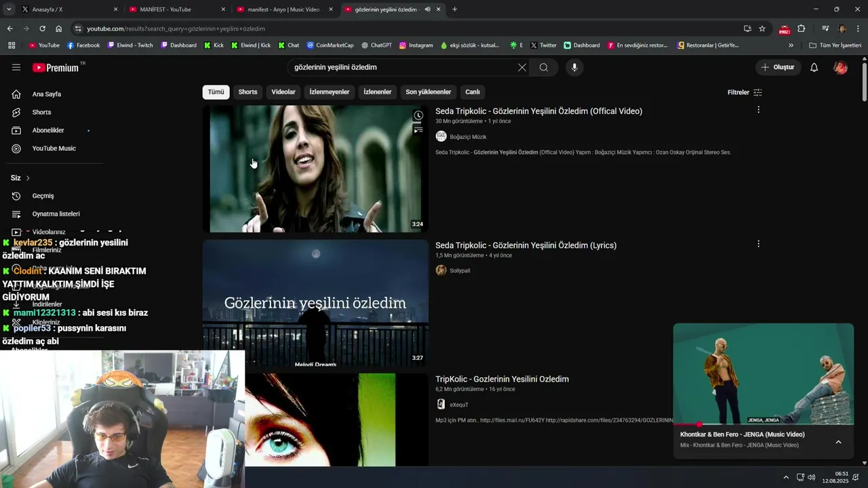The height and width of the screenshot is (488, 868).
Task: Open the notifications bell
Action: [x=814, y=67]
